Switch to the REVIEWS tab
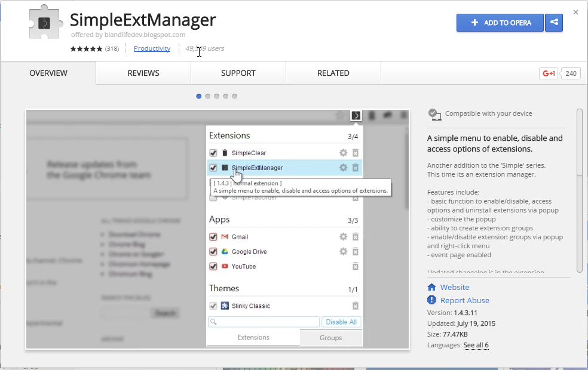This screenshot has height=370, width=588. pyautogui.click(x=143, y=73)
